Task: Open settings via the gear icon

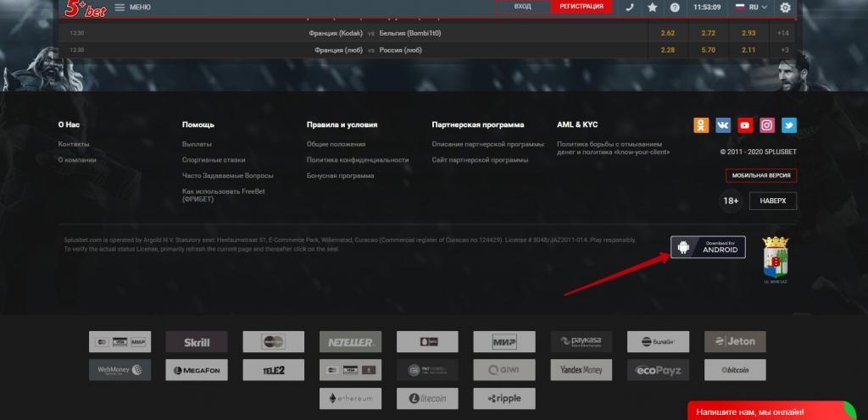Action: [x=786, y=7]
